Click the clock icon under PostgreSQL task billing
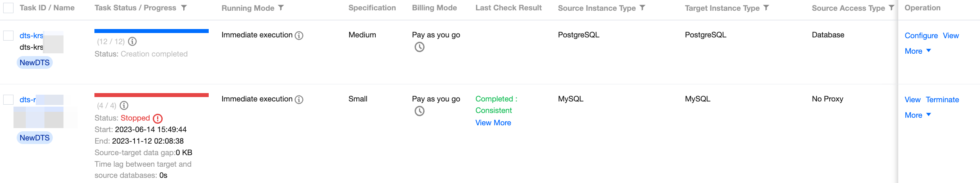 [419, 47]
